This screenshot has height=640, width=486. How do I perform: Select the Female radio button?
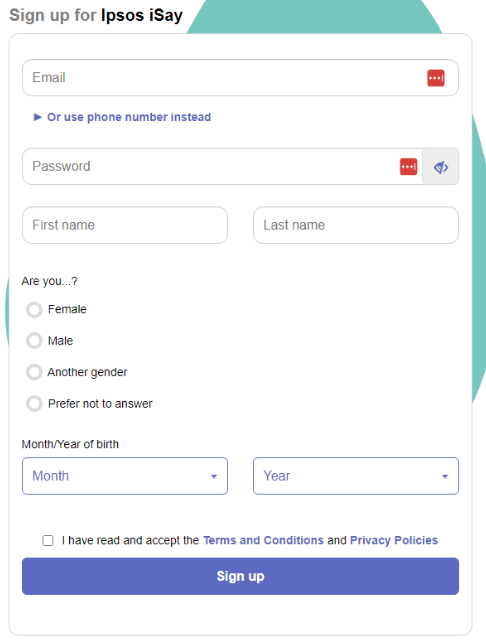[x=34, y=310]
